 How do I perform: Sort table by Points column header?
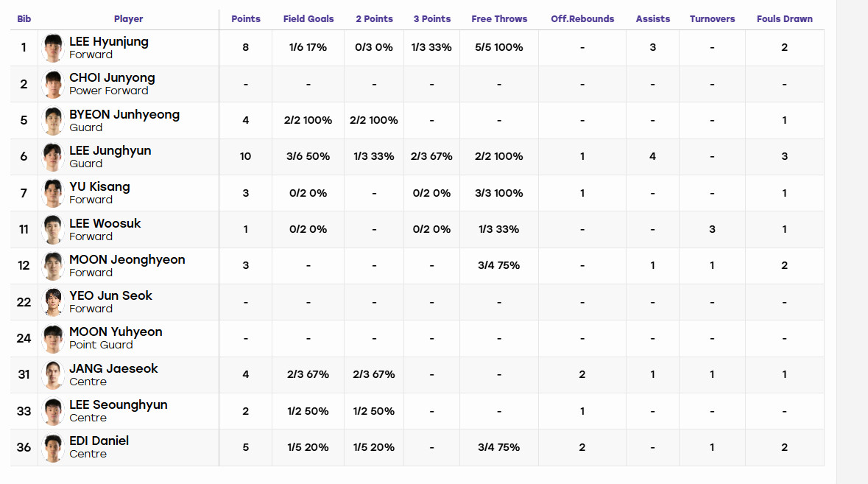tap(246, 19)
